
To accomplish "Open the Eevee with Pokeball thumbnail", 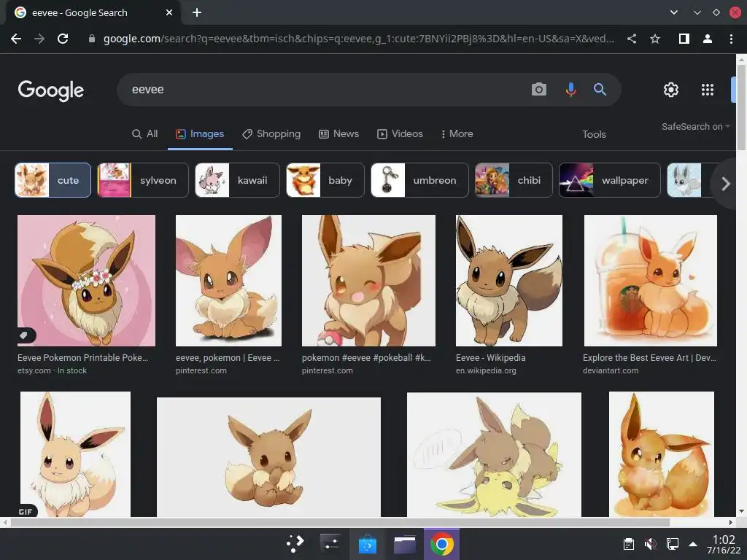I will pyautogui.click(x=368, y=281).
